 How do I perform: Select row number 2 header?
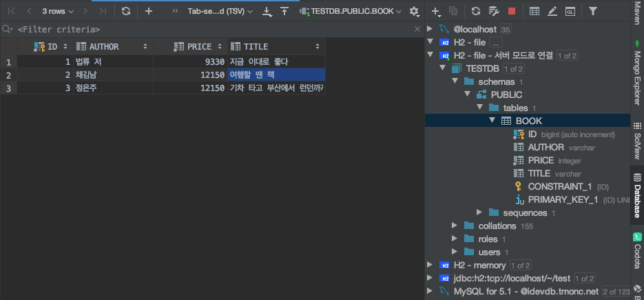pyautogui.click(x=9, y=75)
